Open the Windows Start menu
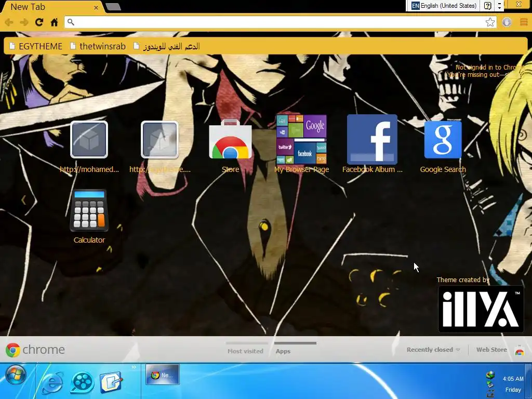532x399 pixels. click(15, 375)
